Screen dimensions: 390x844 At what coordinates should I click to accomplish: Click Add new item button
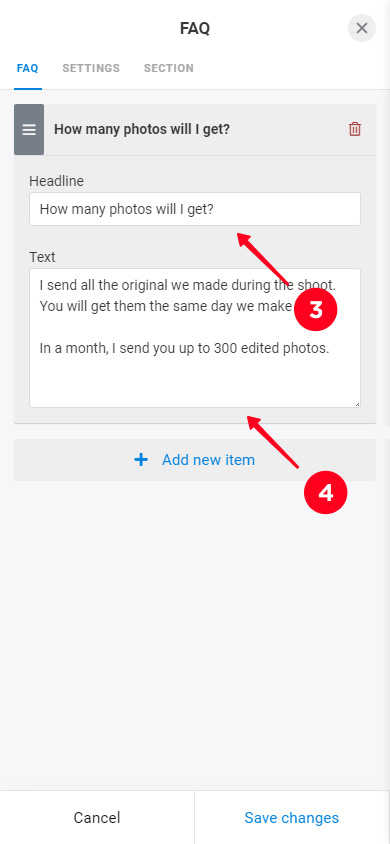[195, 460]
